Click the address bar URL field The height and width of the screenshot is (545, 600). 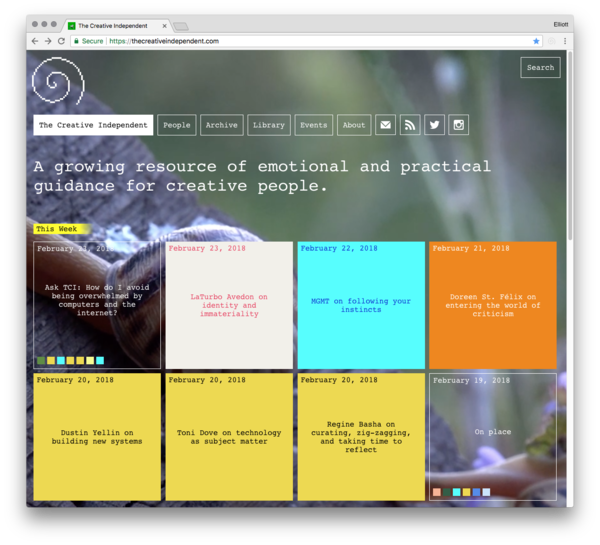[300, 41]
